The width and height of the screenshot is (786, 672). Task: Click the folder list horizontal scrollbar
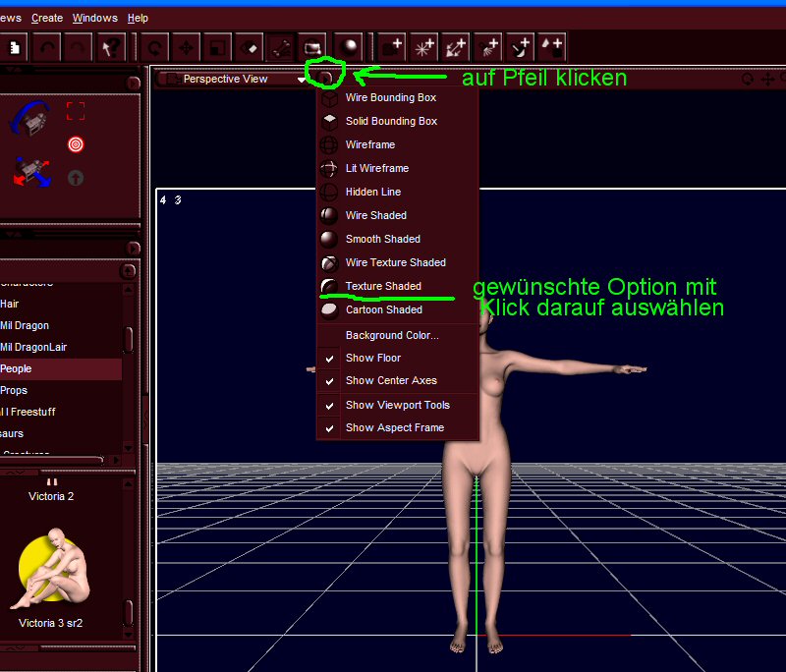pyautogui.click(x=51, y=460)
